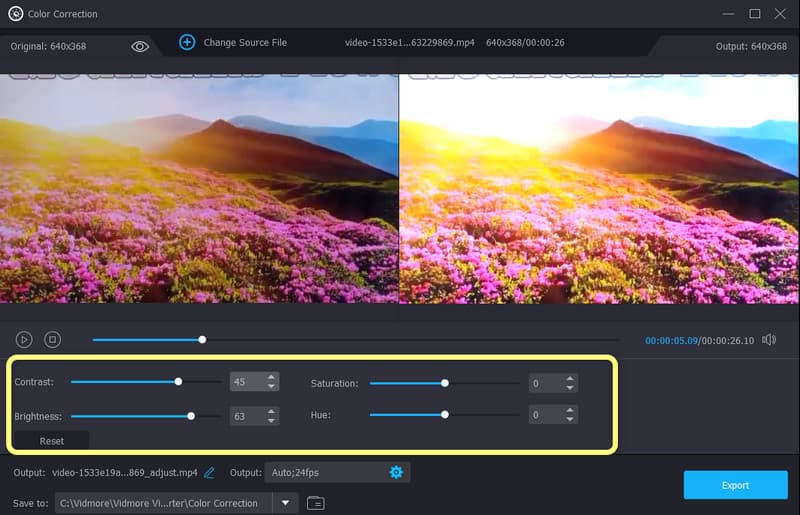Click the Contrast slider handle
The image size is (800, 515).
coord(178,382)
